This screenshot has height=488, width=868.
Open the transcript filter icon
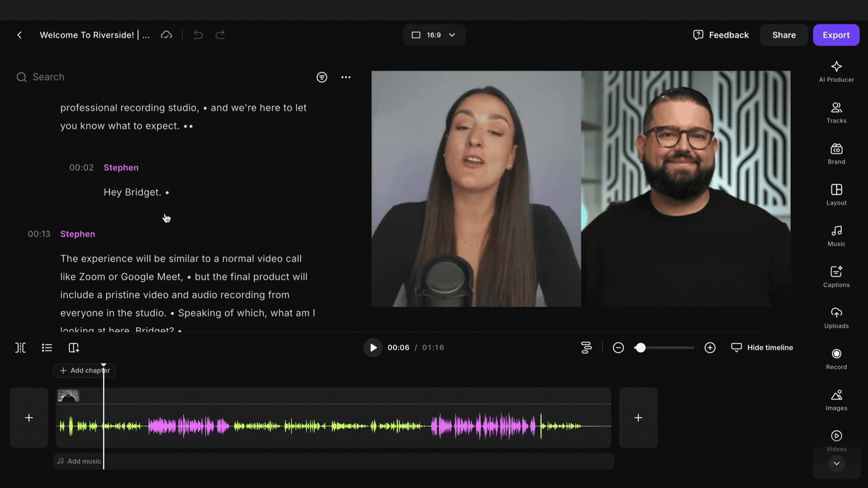tap(321, 77)
